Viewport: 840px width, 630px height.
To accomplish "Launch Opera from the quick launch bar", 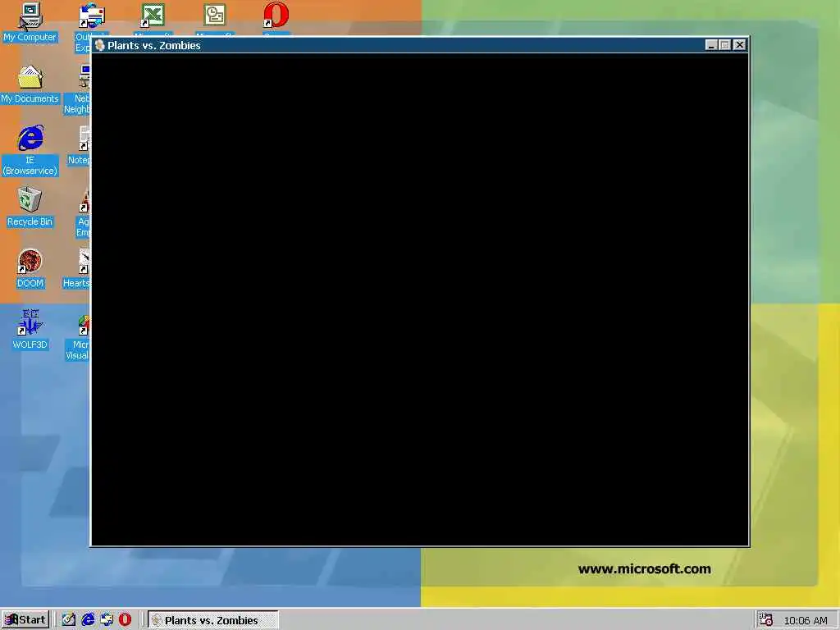I will click(125, 620).
